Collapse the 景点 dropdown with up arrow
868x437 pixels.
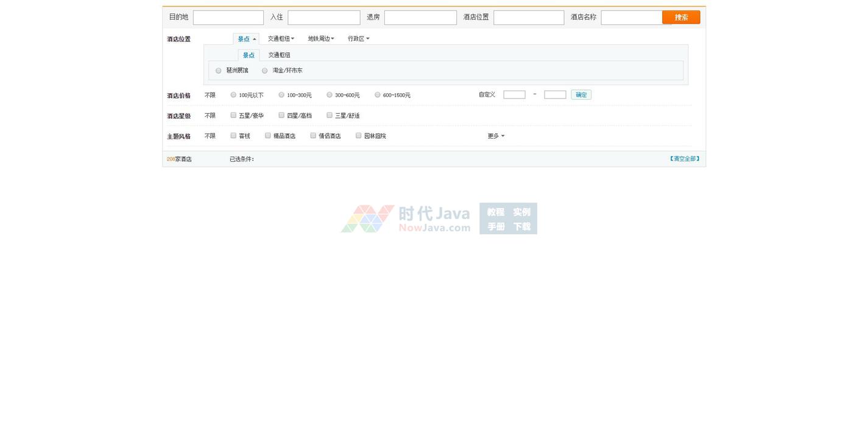(246, 39)
